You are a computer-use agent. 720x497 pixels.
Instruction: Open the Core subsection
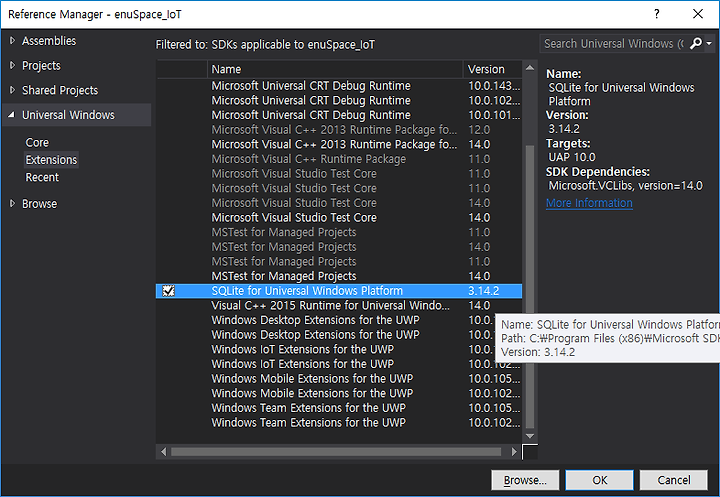[37, 143]
